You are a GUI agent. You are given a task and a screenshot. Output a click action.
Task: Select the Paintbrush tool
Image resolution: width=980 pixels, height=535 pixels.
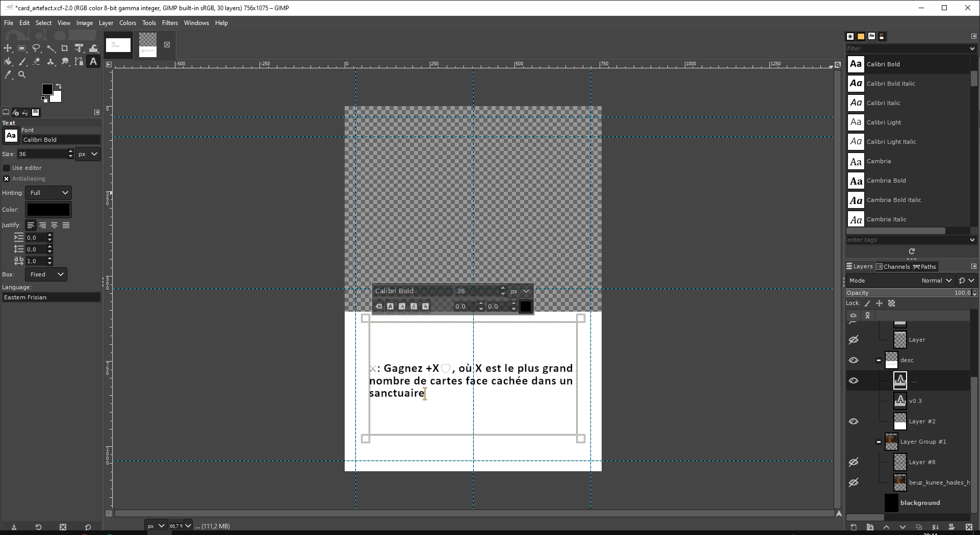(x=22, y=62)
